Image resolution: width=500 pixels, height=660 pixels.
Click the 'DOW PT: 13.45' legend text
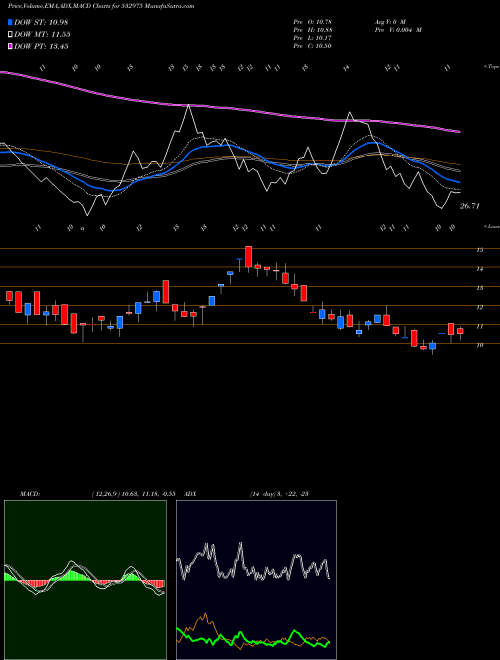(41, 46)
